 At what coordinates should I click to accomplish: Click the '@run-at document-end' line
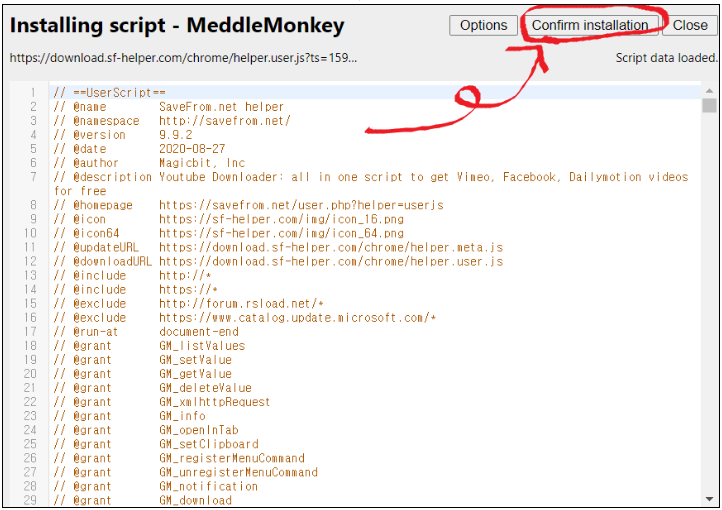point(146,331)
